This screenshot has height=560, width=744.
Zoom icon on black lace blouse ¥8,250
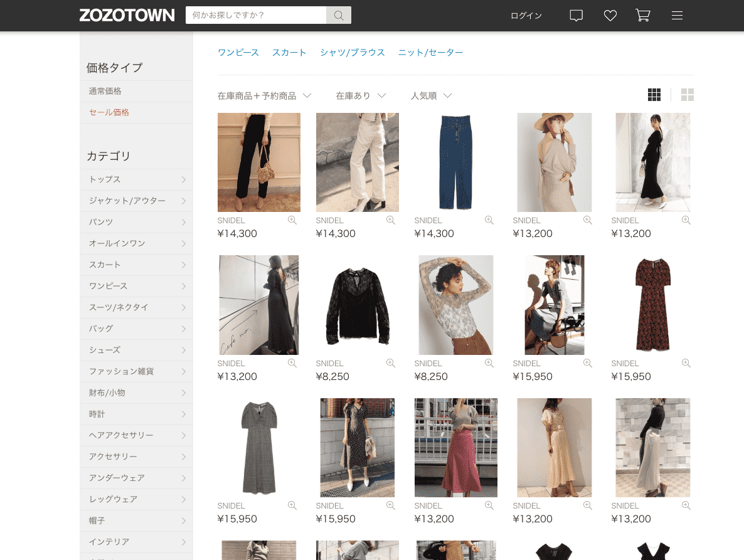coord(391,363)
